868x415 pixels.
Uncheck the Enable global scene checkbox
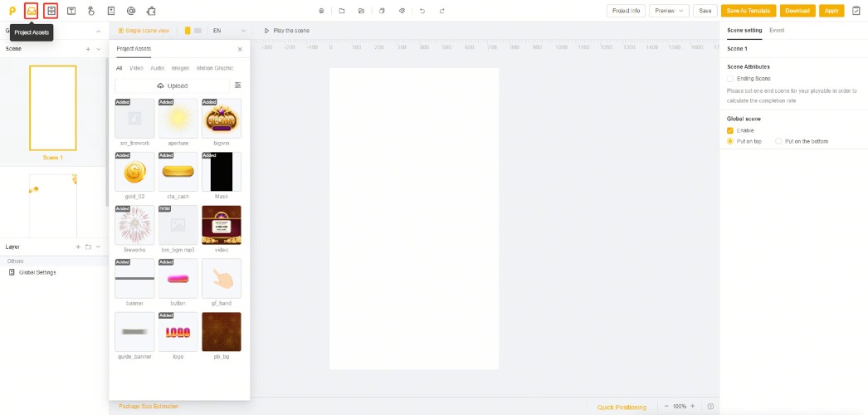(730, 130)
